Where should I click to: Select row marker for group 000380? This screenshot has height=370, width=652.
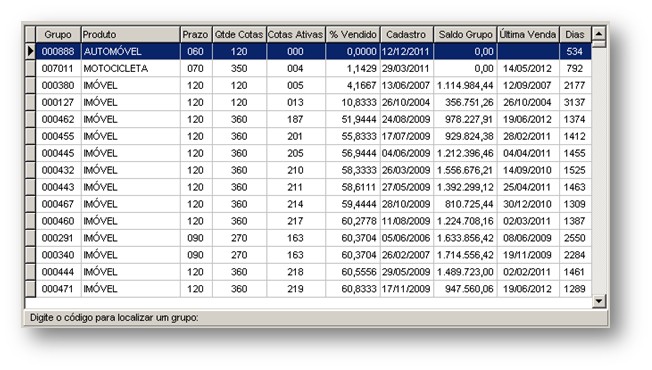click(30, 85)
